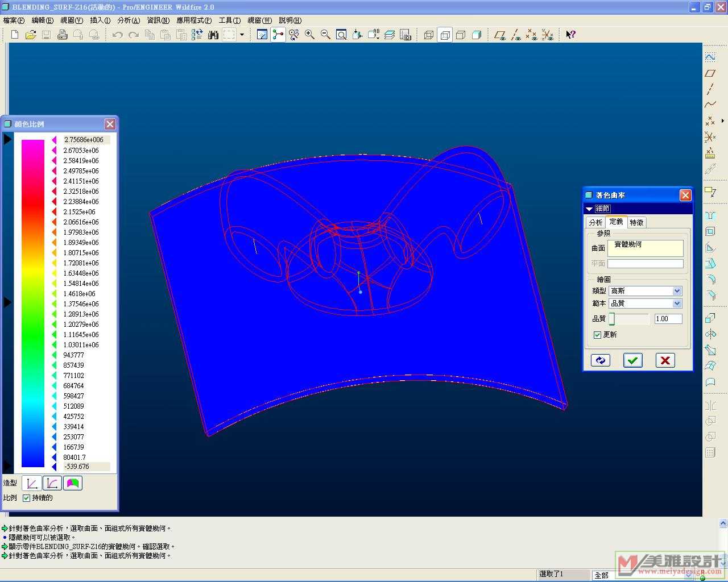Expand the datum point flyout arrow
This screenshot has width=728, height=582.
[x=723, y=120]
